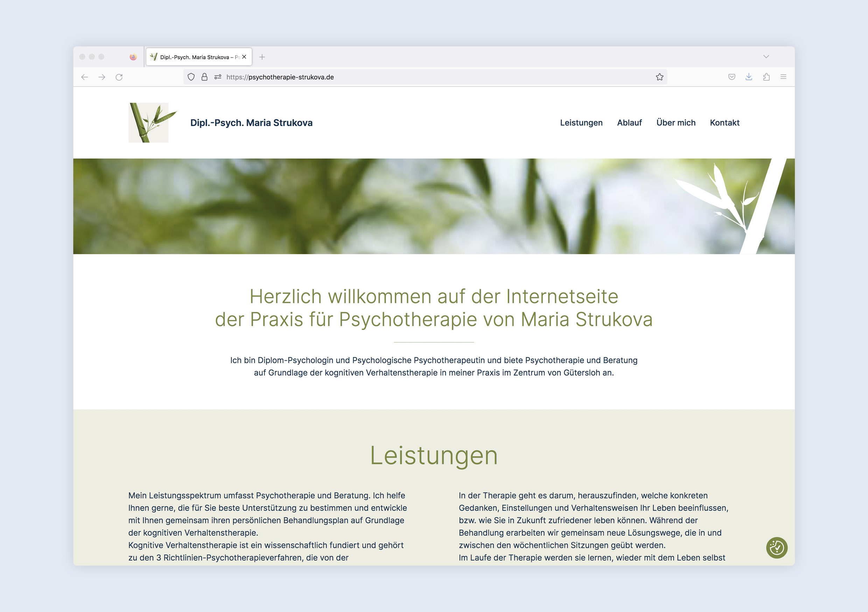Image resolution: width=868 pixels, height=612 pixels.
Task: Click the Dipl.-Psych. Maria Strukova site title
Action: pyautogui.click(x=251, y=123)
